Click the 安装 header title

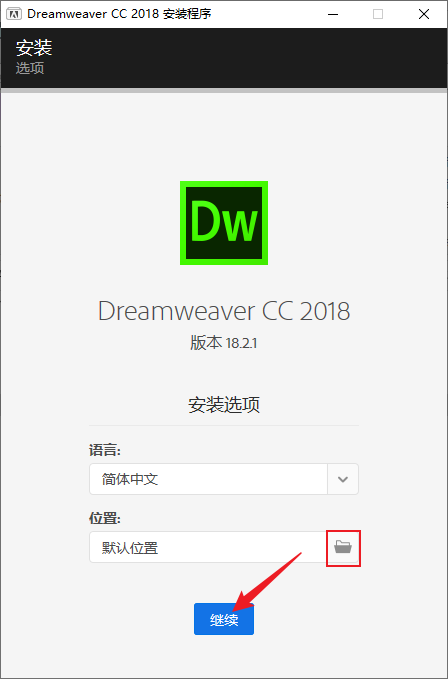[34, 47]
